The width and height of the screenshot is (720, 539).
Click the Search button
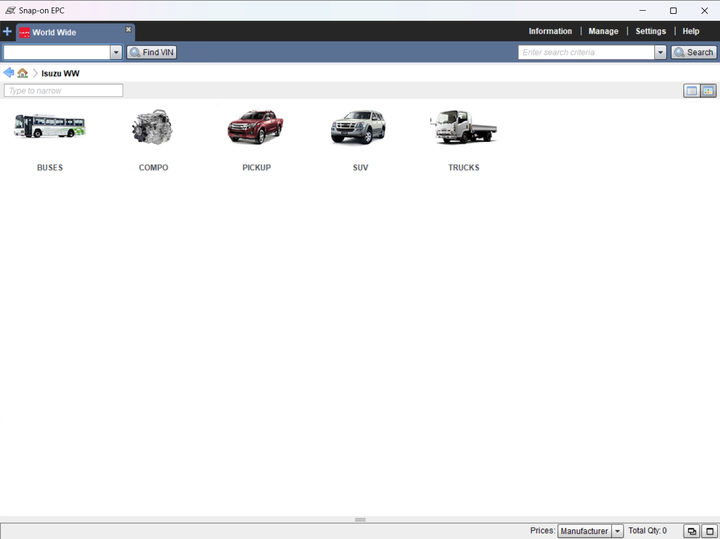(x=694, y=52)
